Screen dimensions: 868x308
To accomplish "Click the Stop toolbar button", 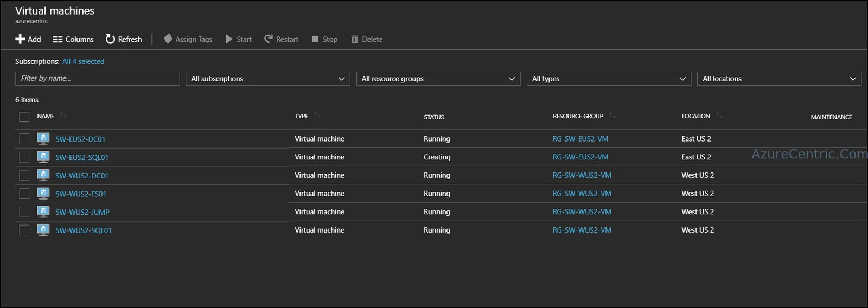I will [x=324, y=39].
